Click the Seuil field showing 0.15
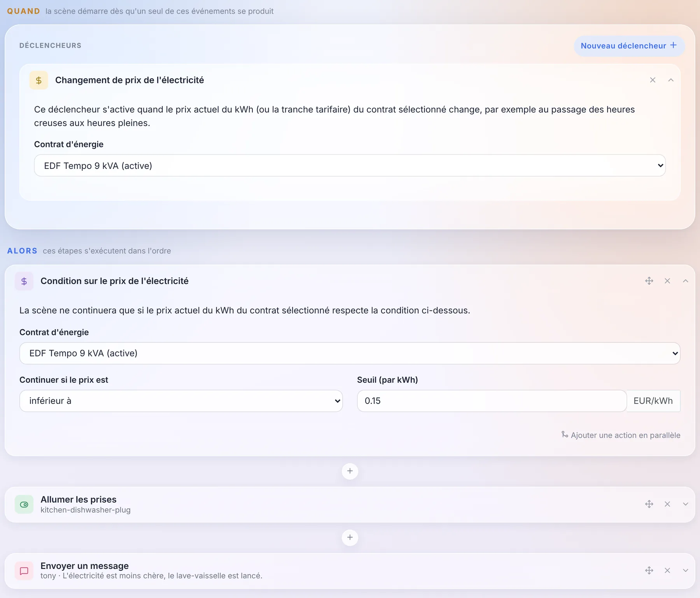 click(492, 401)
